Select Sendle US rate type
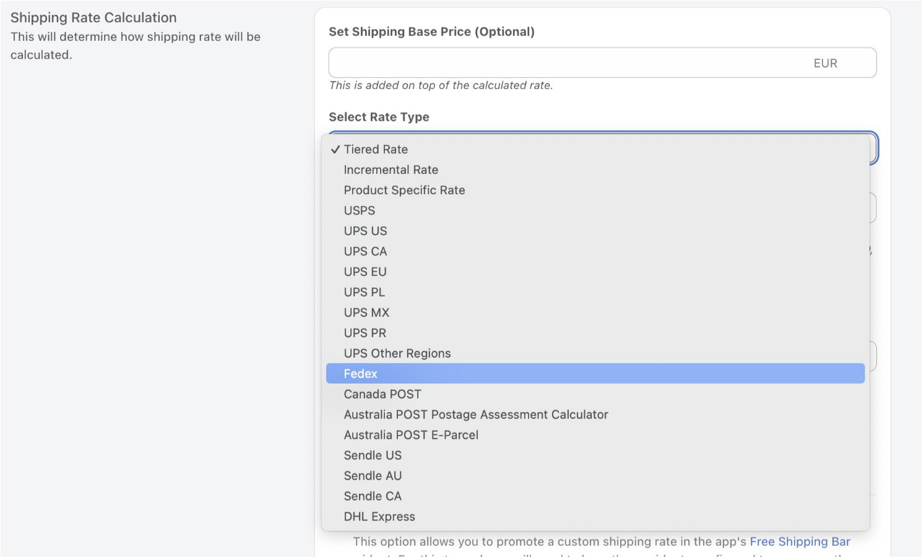This screenshot has width=924, height=560. point(595,455)
